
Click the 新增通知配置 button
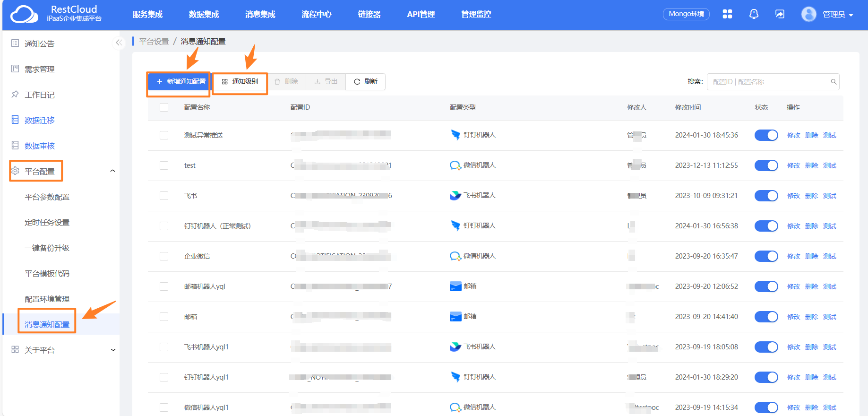click(179, 82)
